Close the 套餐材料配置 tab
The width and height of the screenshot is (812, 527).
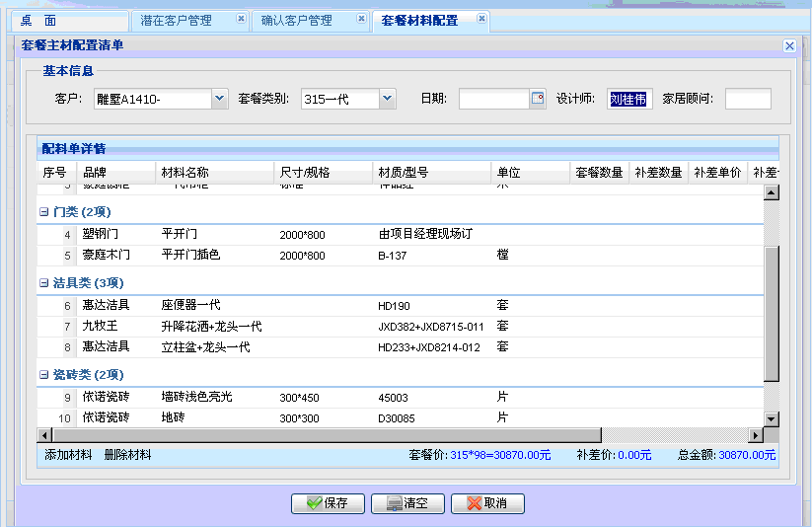pos(481,19)
